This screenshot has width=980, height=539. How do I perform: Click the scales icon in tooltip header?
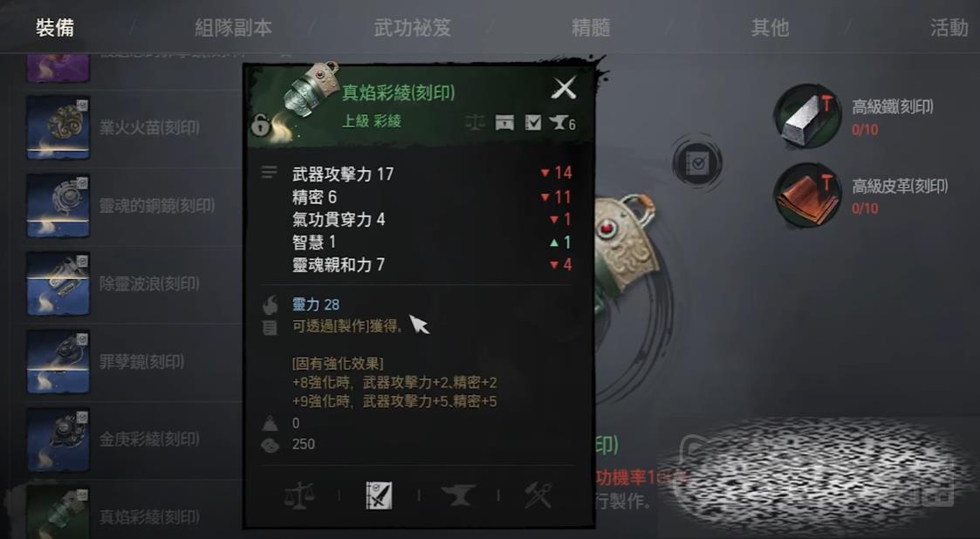pyautogui.click(x=475, y=122)
